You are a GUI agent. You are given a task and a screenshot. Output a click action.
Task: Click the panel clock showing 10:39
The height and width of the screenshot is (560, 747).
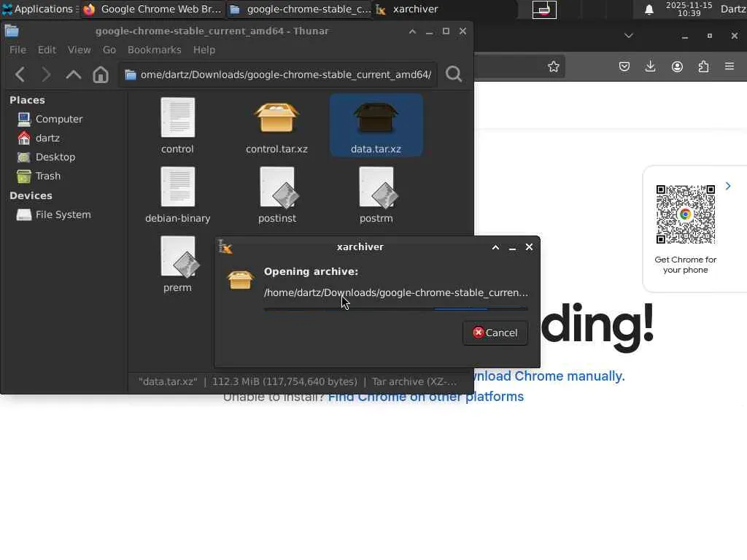[689, 9]
